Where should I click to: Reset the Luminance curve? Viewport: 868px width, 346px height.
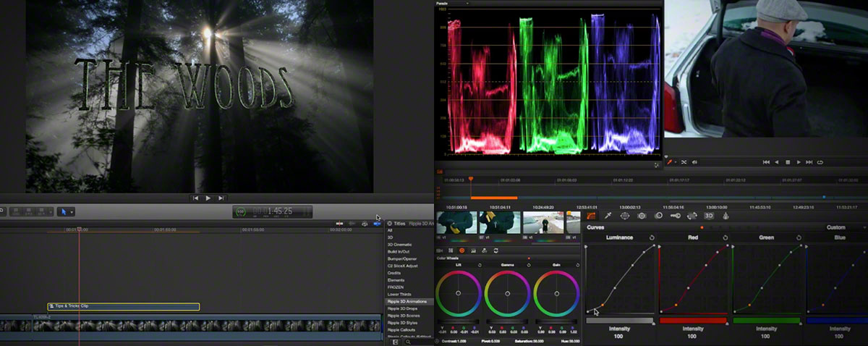(652, 237)
